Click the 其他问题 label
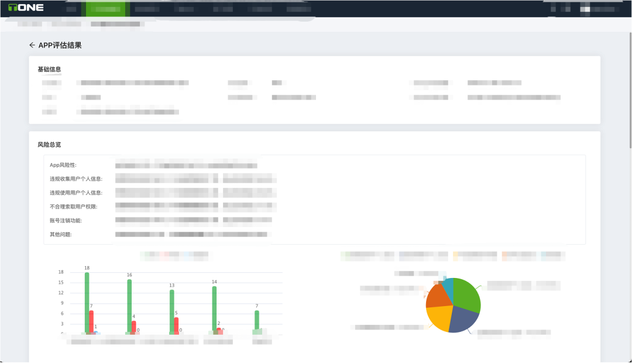 60,235
